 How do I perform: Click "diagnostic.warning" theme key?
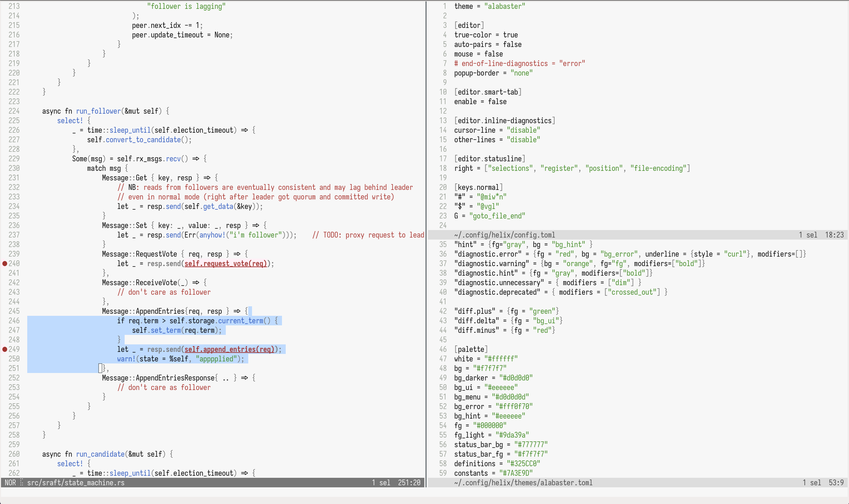pyautogui.click(x=492, y=263)
